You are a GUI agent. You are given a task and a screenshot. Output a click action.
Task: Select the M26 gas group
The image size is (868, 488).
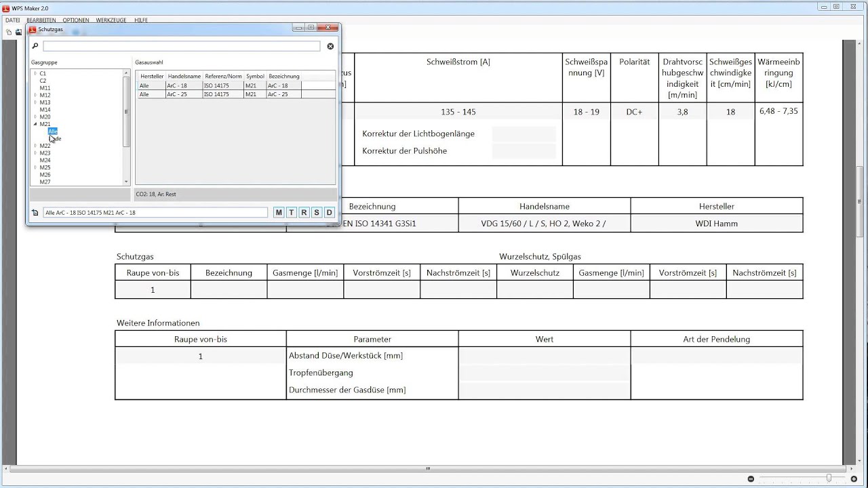coord(45,175)
